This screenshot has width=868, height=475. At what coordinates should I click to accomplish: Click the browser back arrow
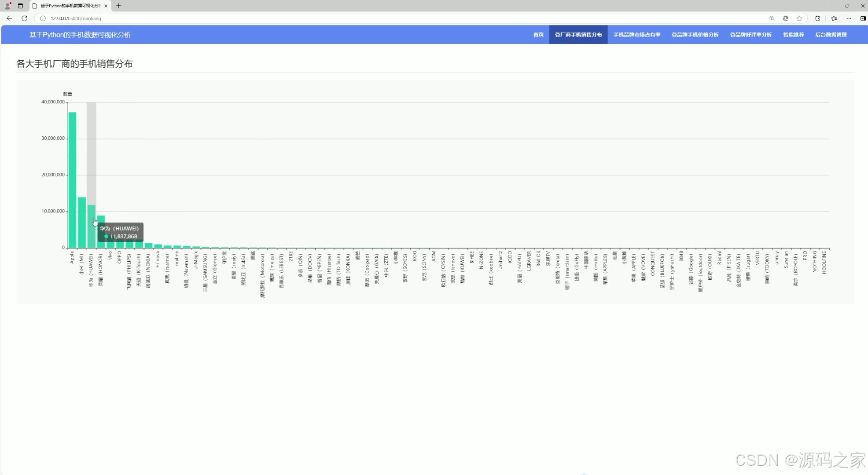click(9, 18)
